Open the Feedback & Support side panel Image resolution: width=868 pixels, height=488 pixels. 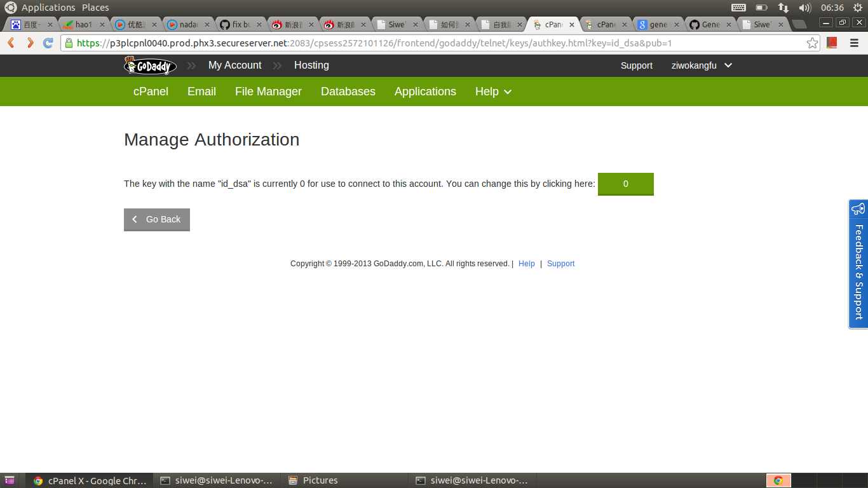pos(858,264)
